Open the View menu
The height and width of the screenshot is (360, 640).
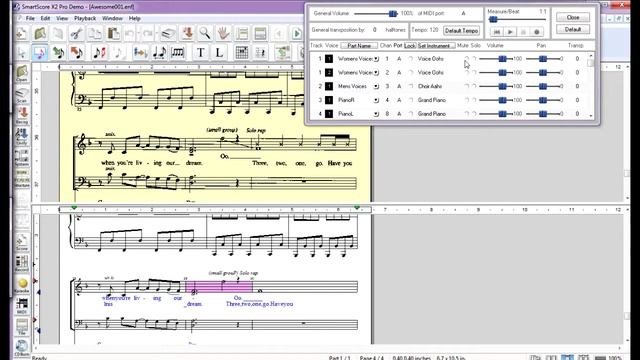click(62, 18)
